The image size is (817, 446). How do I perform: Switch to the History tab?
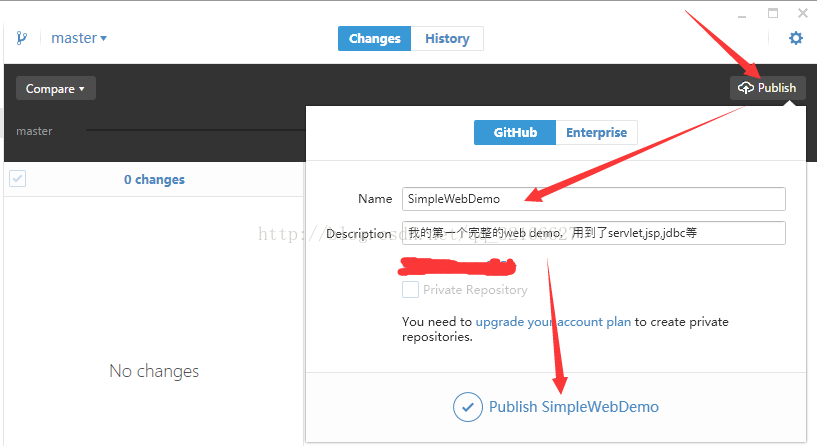click(x=447, y=39)
